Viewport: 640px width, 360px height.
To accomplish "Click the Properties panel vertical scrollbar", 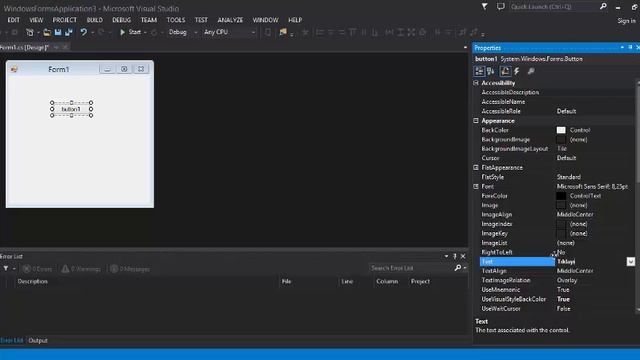I will coord(638,196).
